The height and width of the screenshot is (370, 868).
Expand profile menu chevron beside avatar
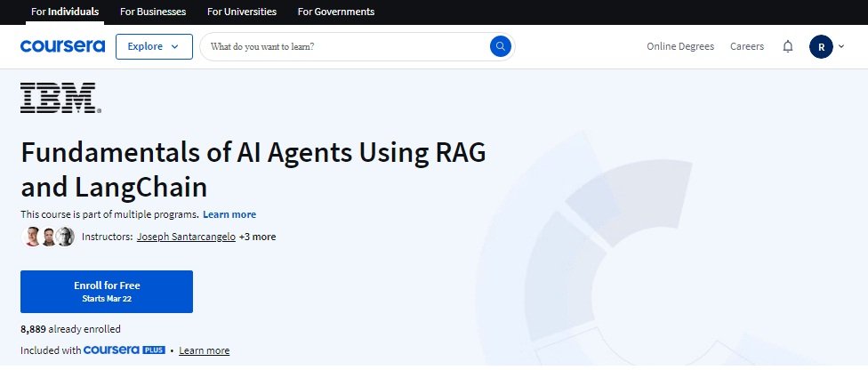(x=841, y=46)
